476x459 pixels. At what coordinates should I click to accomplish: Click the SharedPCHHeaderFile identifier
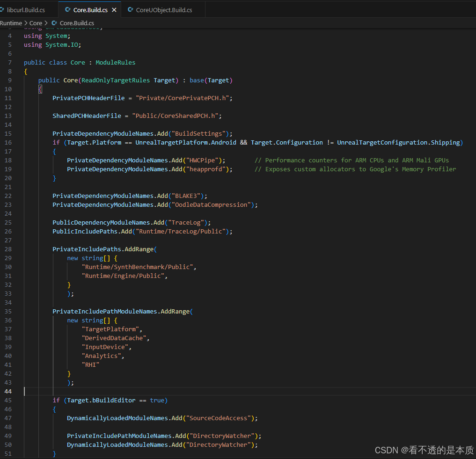87,116
